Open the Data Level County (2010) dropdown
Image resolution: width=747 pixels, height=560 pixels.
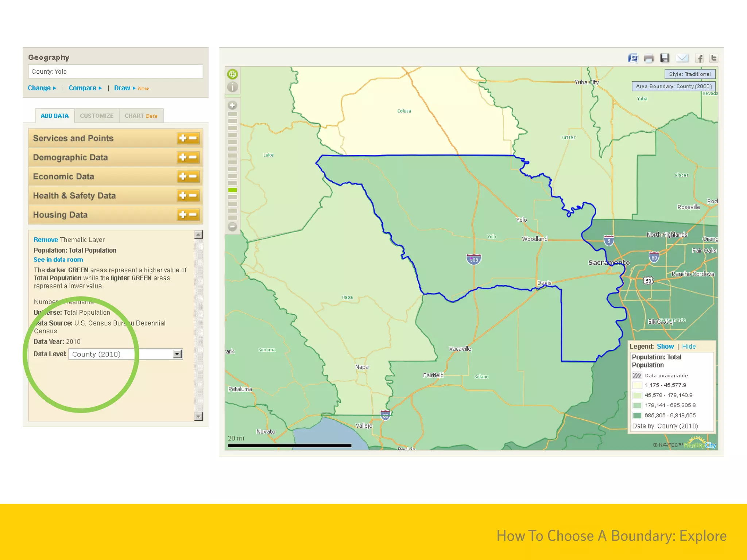[177, 354]
